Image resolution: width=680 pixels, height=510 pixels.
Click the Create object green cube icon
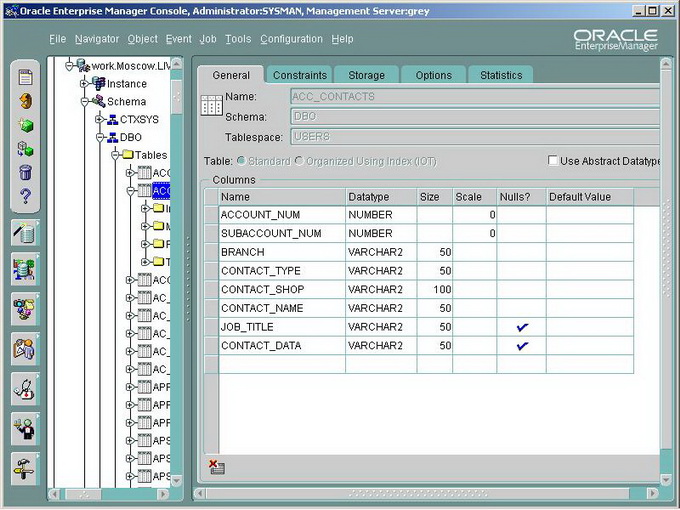tap(26, 125)
